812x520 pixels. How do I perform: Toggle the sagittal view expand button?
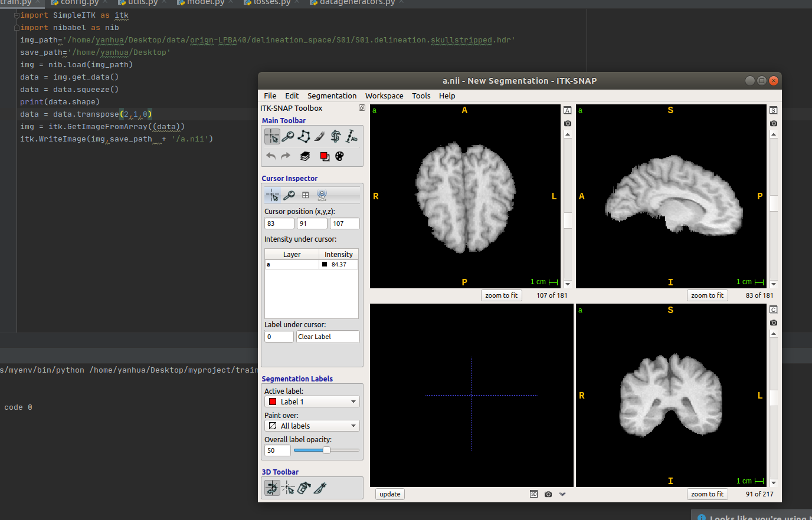click(x=773, y=110)
